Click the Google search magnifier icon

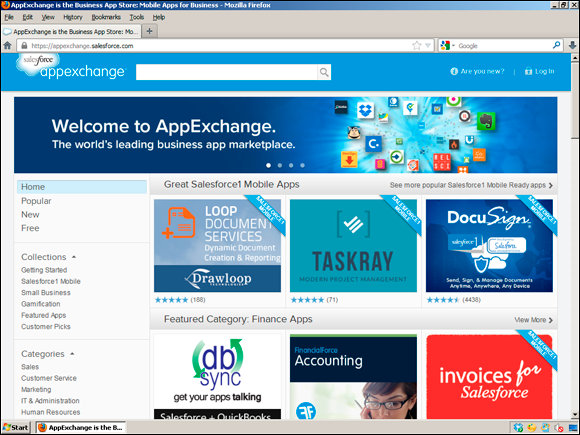[x=556, y=45]
